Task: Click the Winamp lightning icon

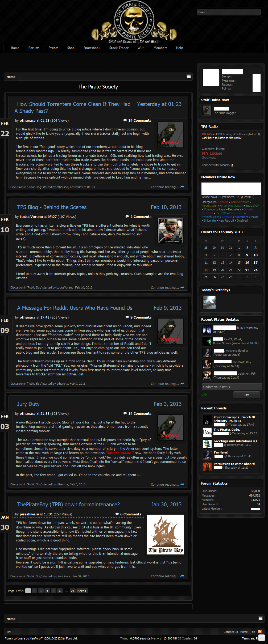Action: [232, 165]
